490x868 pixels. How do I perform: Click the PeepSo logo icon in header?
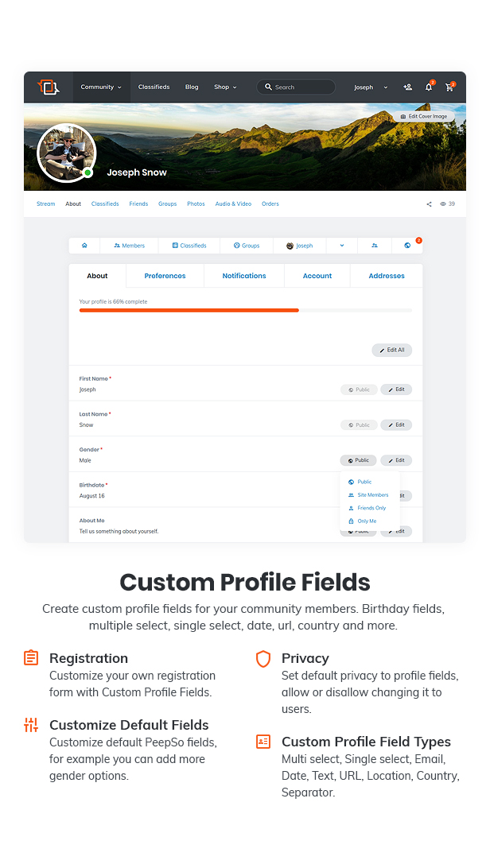(49, 87)
